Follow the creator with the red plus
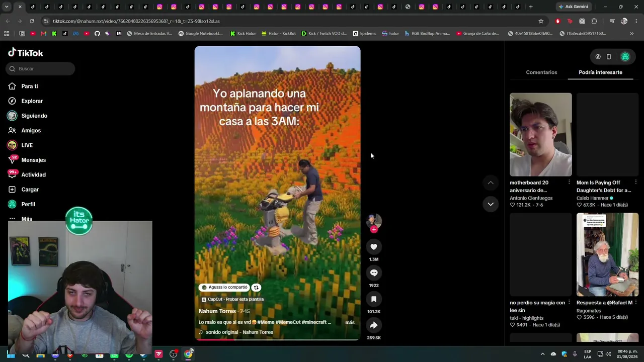The image size is (644, 362). 374,230
